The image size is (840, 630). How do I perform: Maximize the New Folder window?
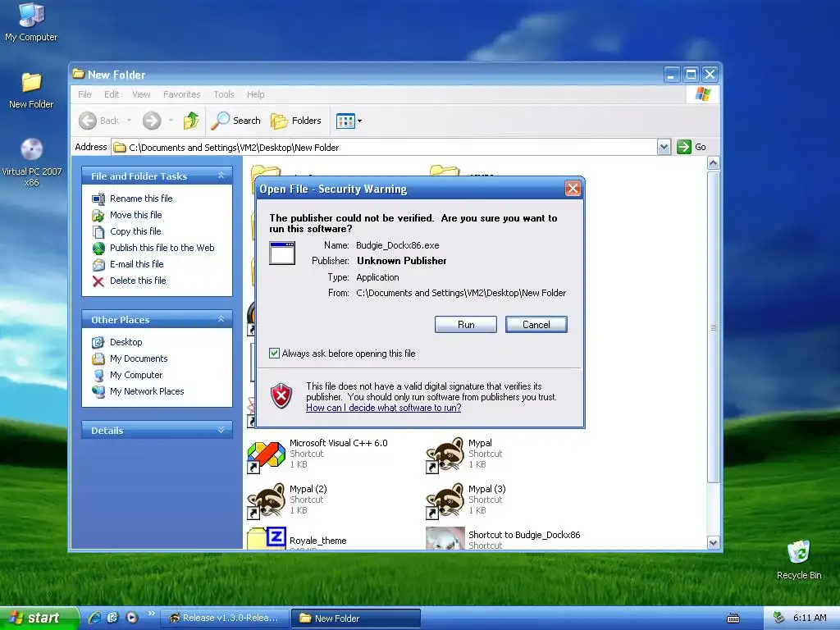click(691, 75)
